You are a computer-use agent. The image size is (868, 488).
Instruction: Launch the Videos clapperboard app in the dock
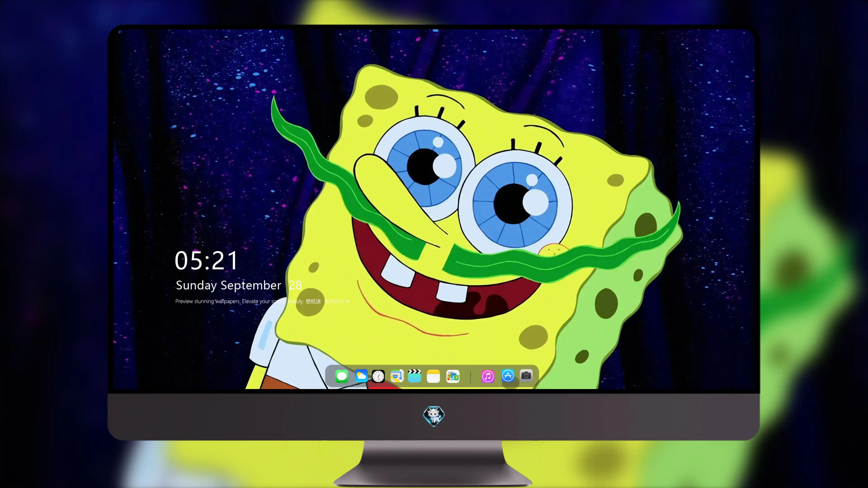[415, 376]
